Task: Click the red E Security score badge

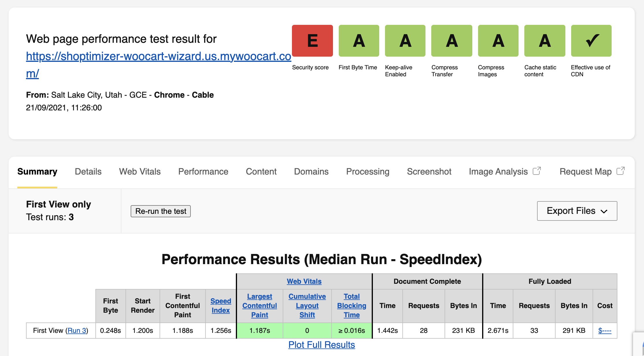Action: click(x=312, y=40)
